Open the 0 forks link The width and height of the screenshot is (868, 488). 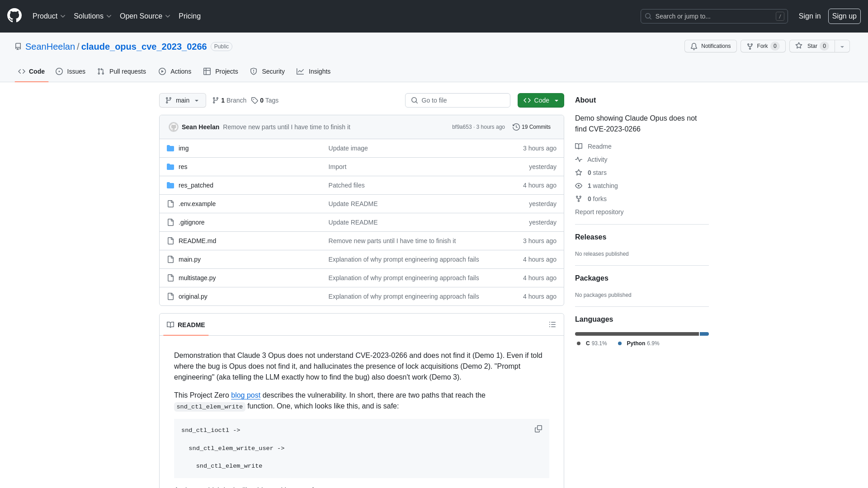[x=591, y=199]
